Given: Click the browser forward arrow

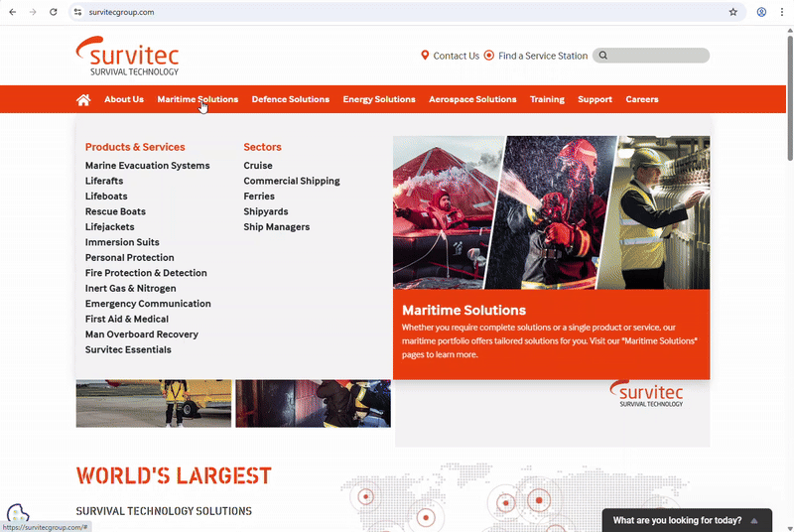Looking at the screenshot, I should (33, 12).
